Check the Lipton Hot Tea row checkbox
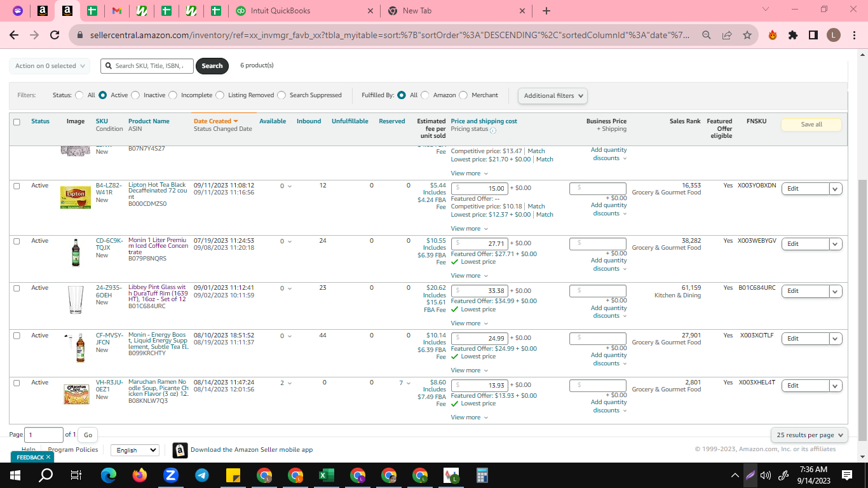The height and width of the screenshot is (488, 868). [17, 186]
